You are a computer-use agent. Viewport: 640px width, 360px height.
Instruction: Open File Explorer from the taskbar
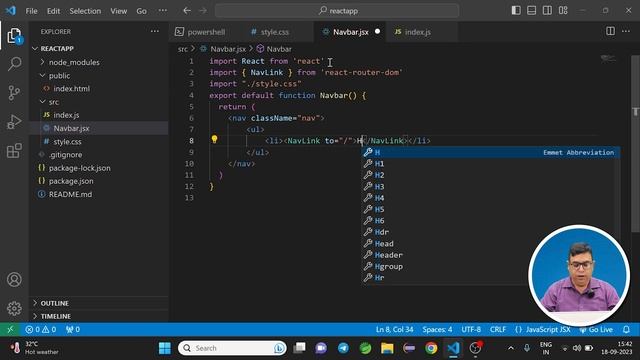pos(387,348)
